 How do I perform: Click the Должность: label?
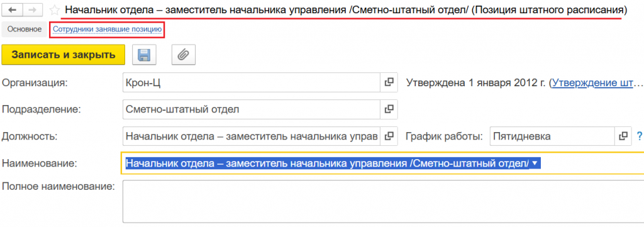click(30, 136)
